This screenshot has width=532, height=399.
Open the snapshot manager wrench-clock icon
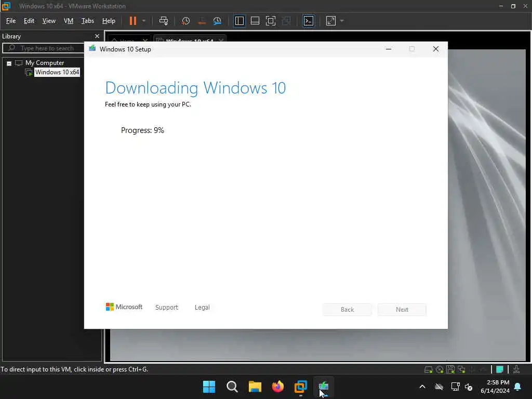click(x=217, y=21)
